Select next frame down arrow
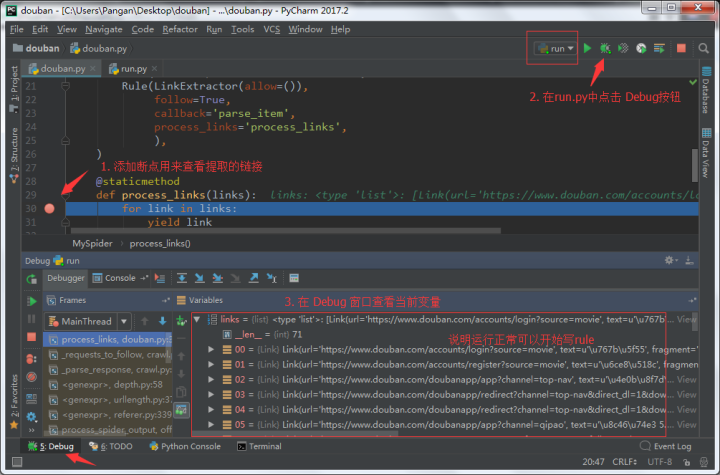The height and width of the screenshot is (475, 720). tap(162, 321)
